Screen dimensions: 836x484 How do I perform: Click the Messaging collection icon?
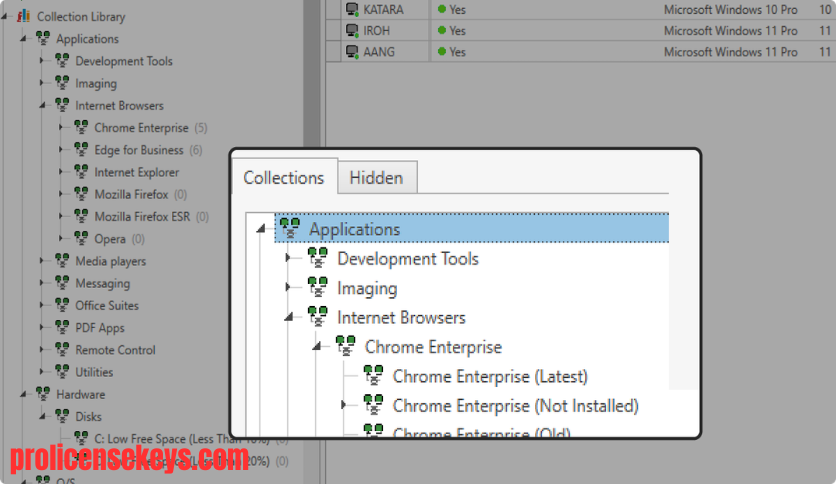click(62, 283)
